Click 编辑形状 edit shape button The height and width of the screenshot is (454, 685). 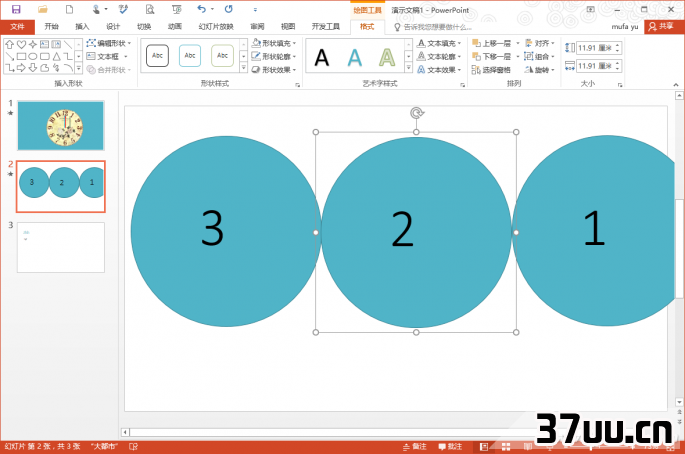tap(109, 43)
